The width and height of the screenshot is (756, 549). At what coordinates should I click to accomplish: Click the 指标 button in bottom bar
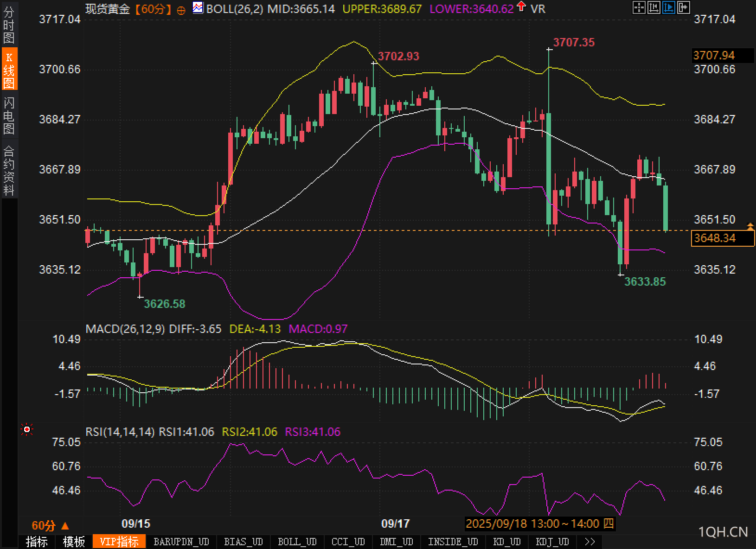coord(37,542)
